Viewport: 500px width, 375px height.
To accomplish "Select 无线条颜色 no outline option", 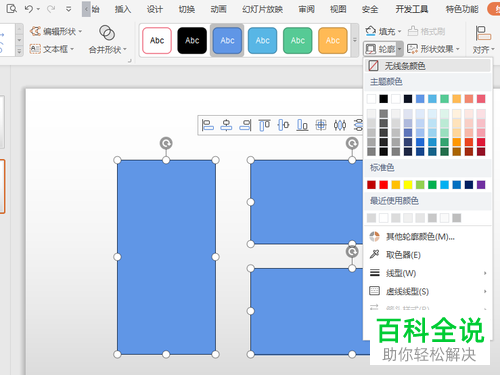I will [428, 66].
